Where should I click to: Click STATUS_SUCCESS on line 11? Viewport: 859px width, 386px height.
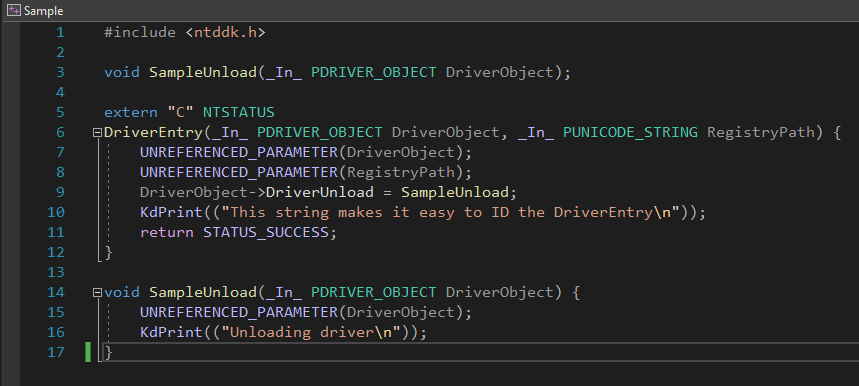point(266,232)
